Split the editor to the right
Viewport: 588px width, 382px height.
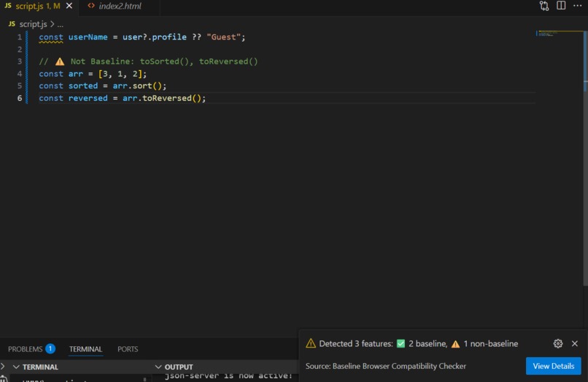[x=561, y=5]
